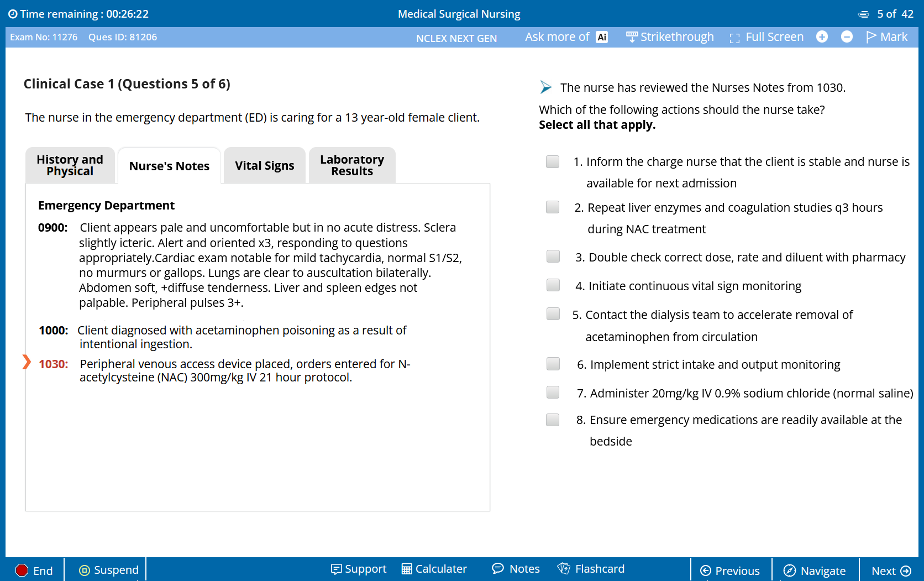Check option 3 about double checking dose

click(553, 257)
